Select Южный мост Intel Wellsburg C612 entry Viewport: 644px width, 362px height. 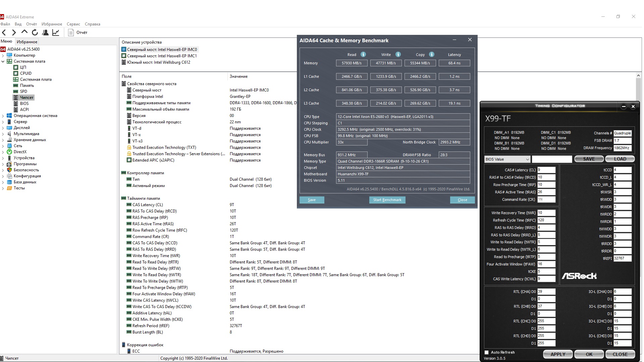click(158, 62)
